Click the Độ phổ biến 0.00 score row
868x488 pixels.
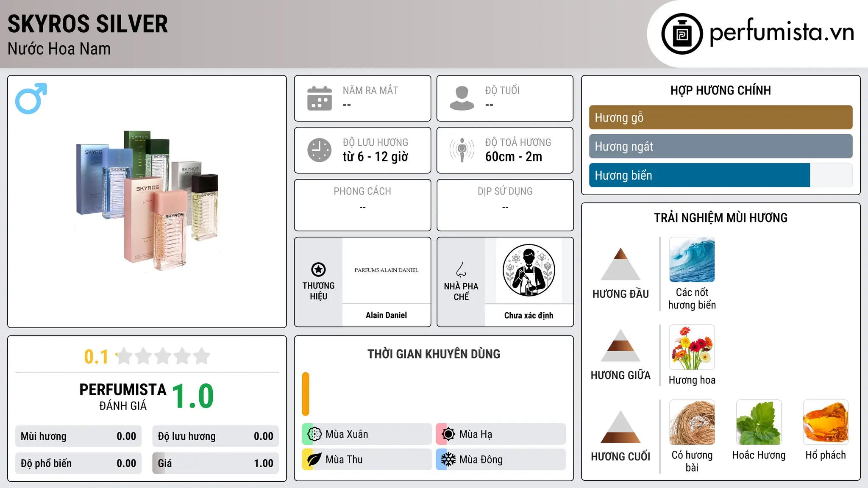[78, 463]
